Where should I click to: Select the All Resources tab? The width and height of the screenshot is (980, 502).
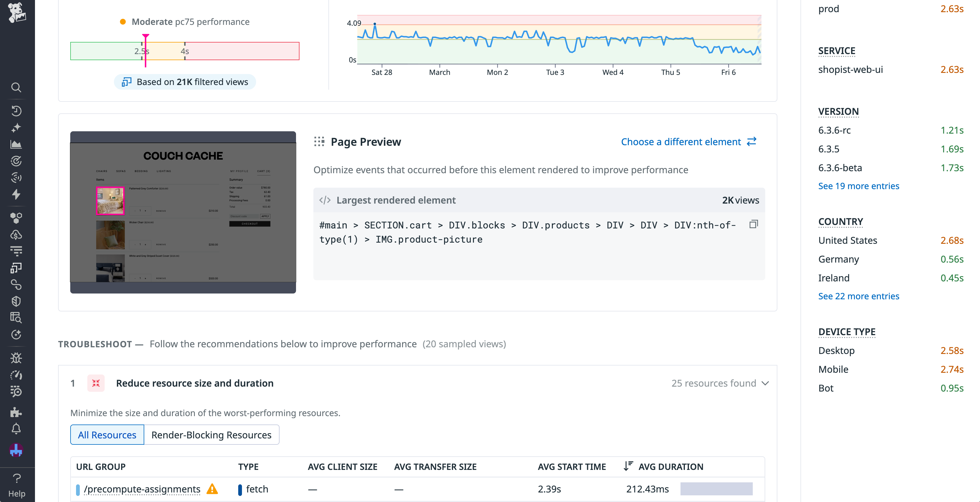[x=107, y=435]
